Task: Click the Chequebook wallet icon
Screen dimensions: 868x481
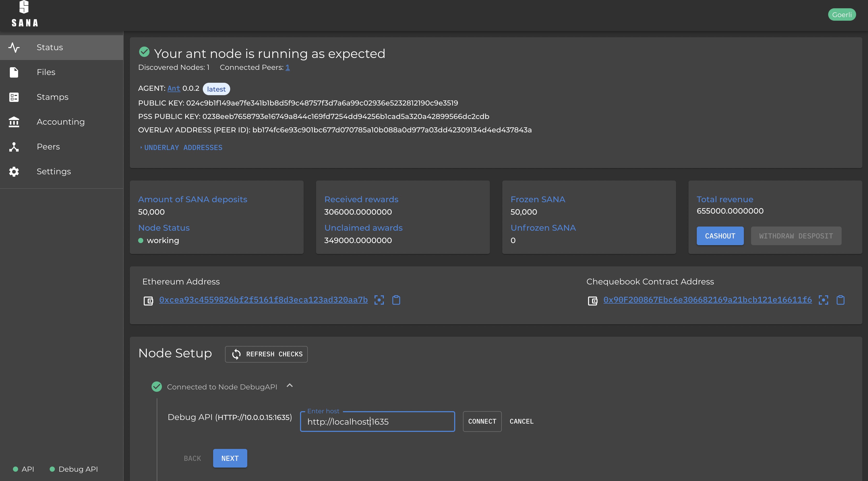Action: pos(592,300)
